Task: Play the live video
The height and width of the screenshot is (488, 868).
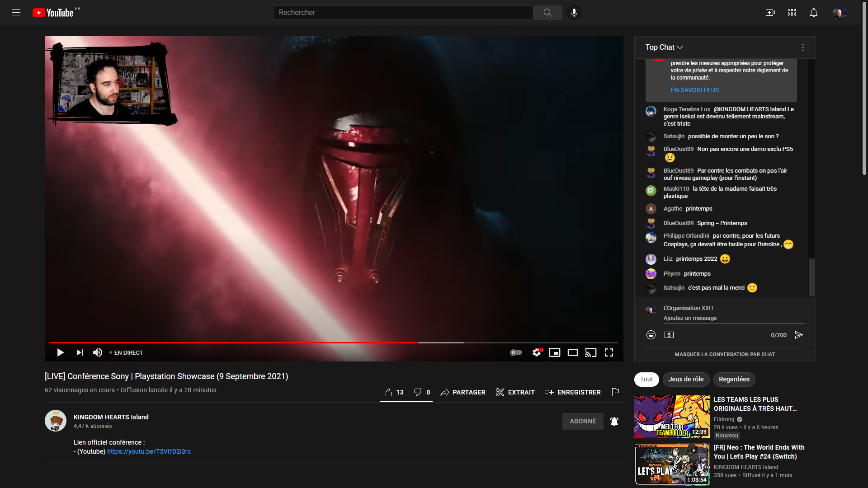Action: coord(60,352)
